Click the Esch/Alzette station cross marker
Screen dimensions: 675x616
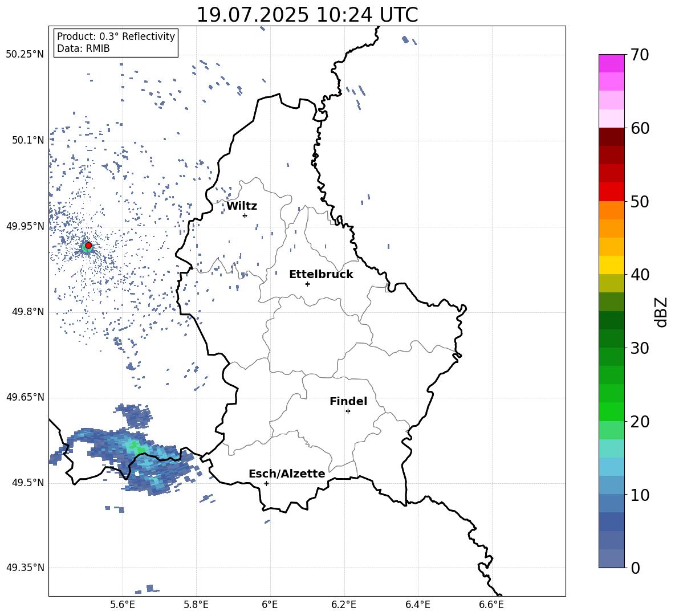(266, 483)
